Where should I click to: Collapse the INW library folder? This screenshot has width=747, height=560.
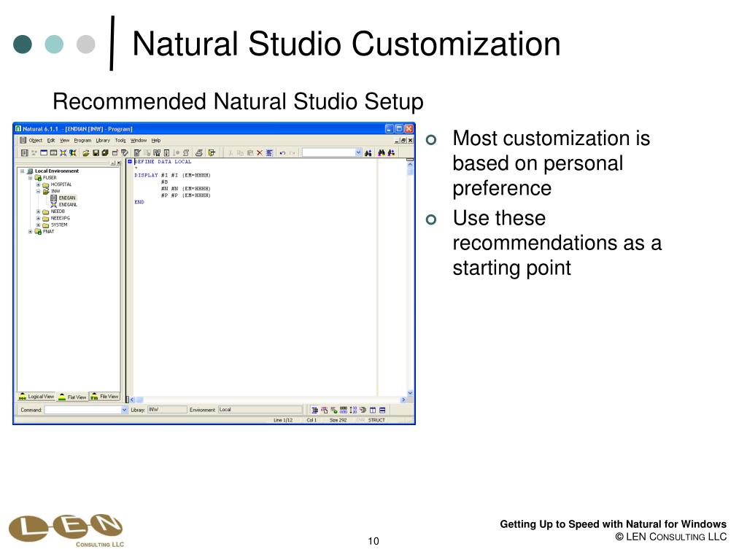[38, 192]
